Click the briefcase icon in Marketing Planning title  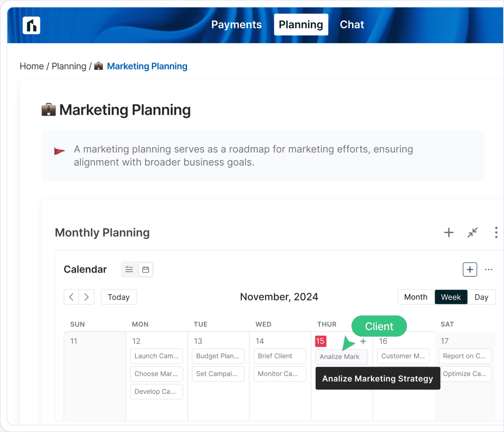pos(48,110)
